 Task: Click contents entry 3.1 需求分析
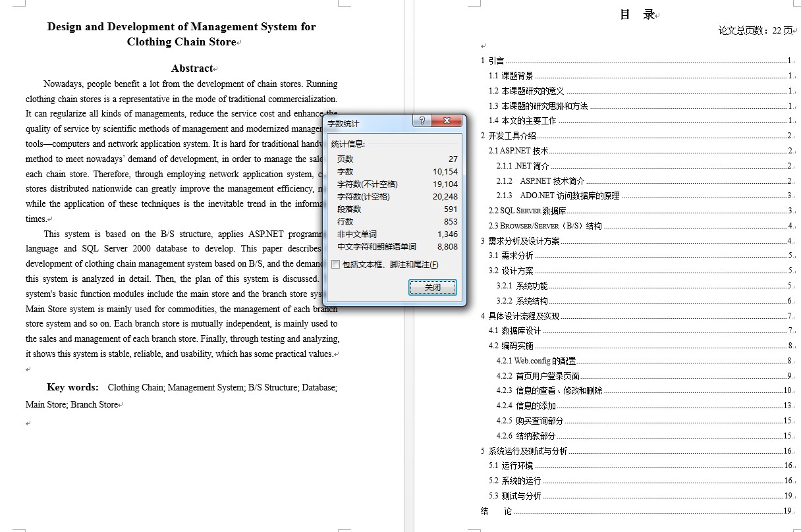(x=640, y=255)
